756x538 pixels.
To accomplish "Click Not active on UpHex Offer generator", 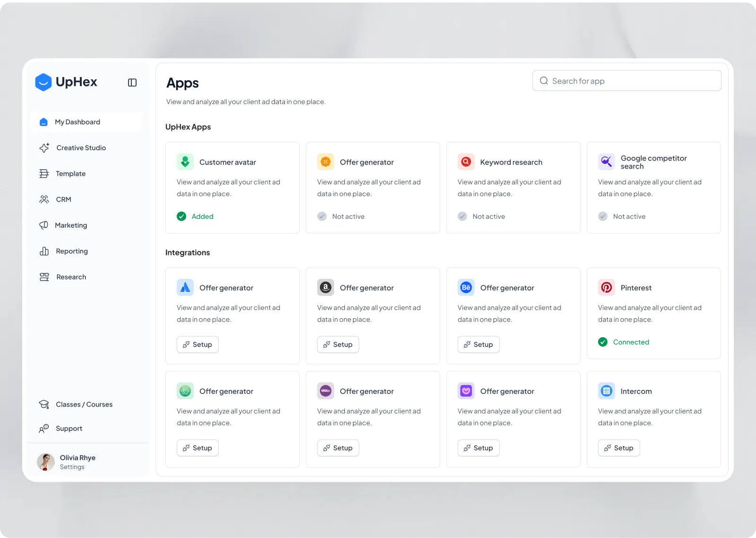I will (341, 216).
